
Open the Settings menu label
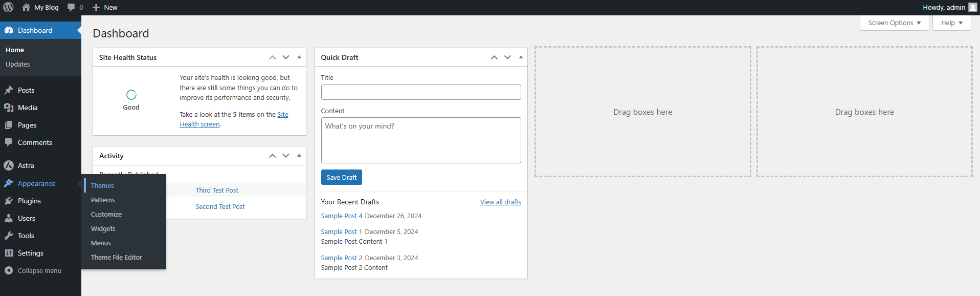(31, 253)
